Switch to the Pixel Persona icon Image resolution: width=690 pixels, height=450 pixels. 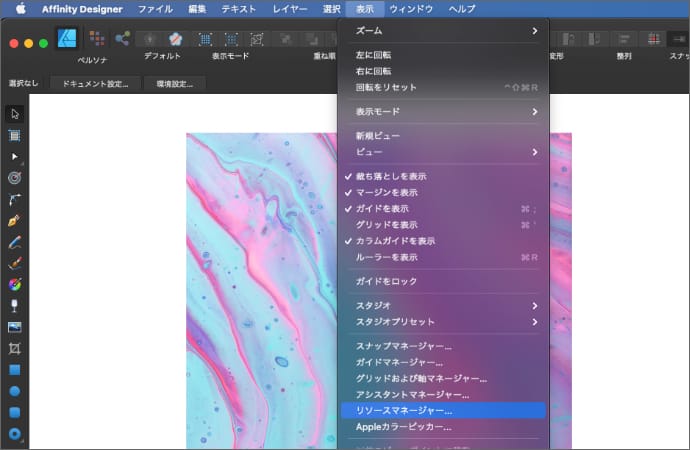click(x=96, y=39)
